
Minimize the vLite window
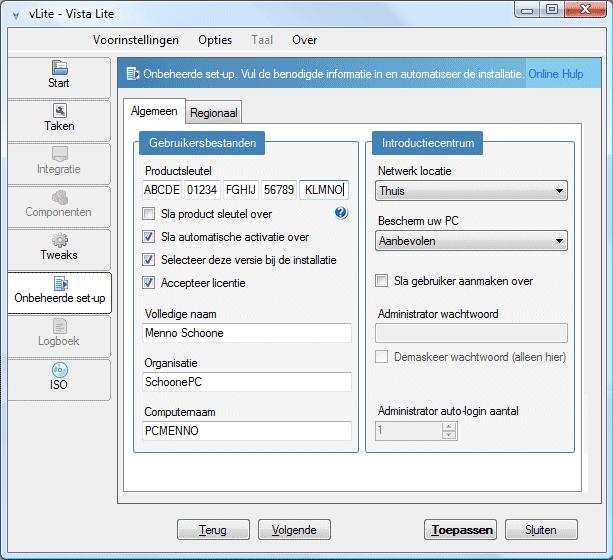(x=527, y=9)
